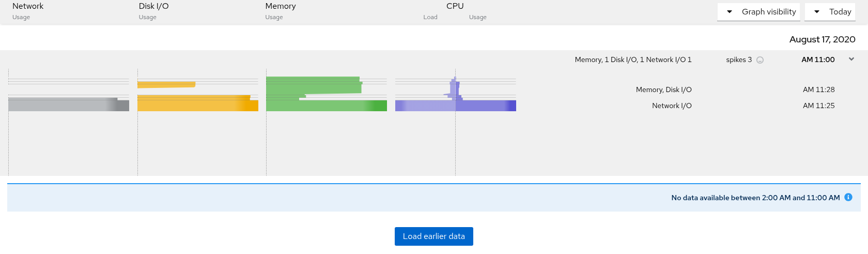Click the spikes indicator icon
Viewport: 868px width, 254px height.
click(760, 60)
